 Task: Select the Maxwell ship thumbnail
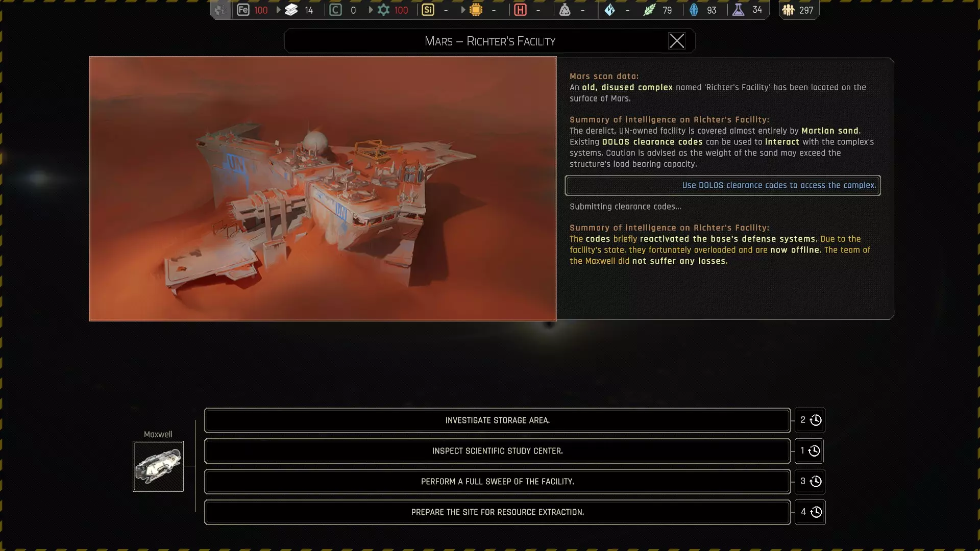click(158, 466)
